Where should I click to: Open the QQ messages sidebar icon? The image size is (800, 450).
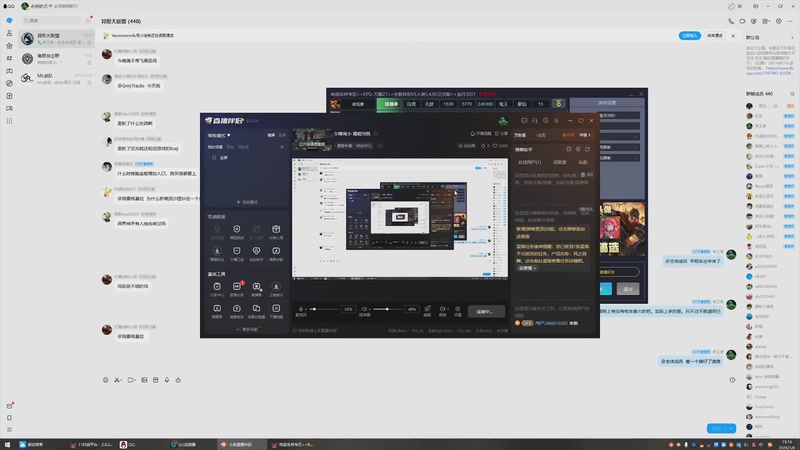click(9, 20)
